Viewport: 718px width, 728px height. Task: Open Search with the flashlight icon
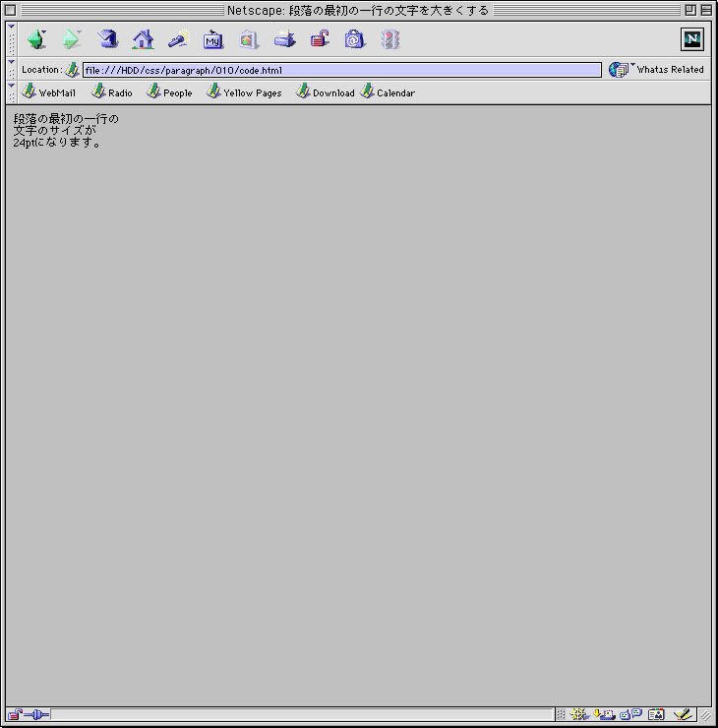coord(179,39)
